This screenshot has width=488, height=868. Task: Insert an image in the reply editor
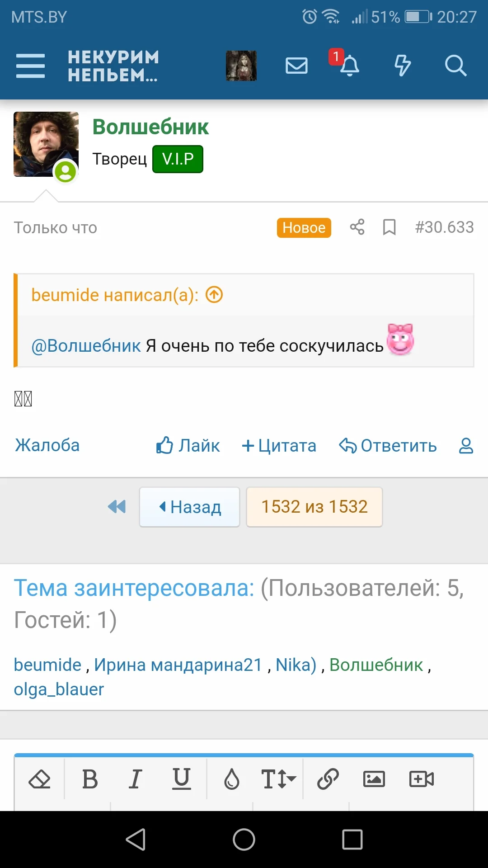click(x=374, y=779)
